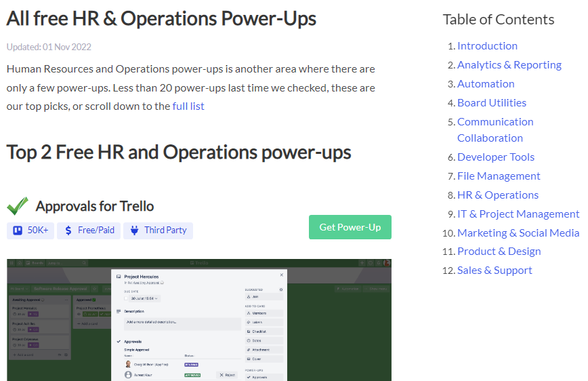588x381 pixels.
Task: Close the Project Hercules card in screenshot
Action: pyautogui.click(x=282, y=275)
